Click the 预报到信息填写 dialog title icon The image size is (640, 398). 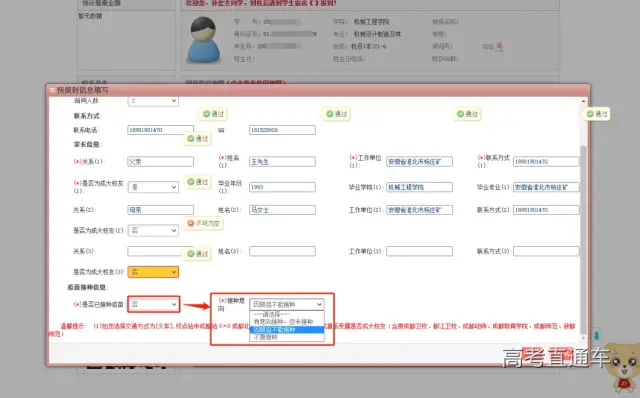(x=52, y=90)
